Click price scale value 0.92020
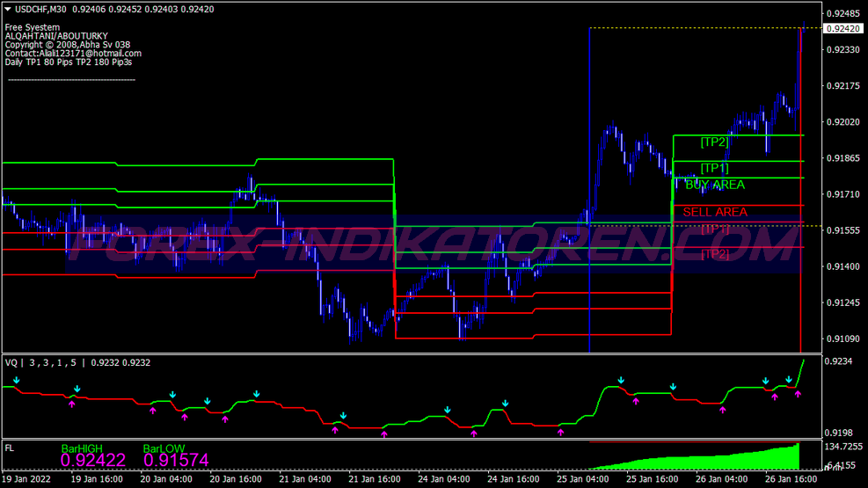 843,121
